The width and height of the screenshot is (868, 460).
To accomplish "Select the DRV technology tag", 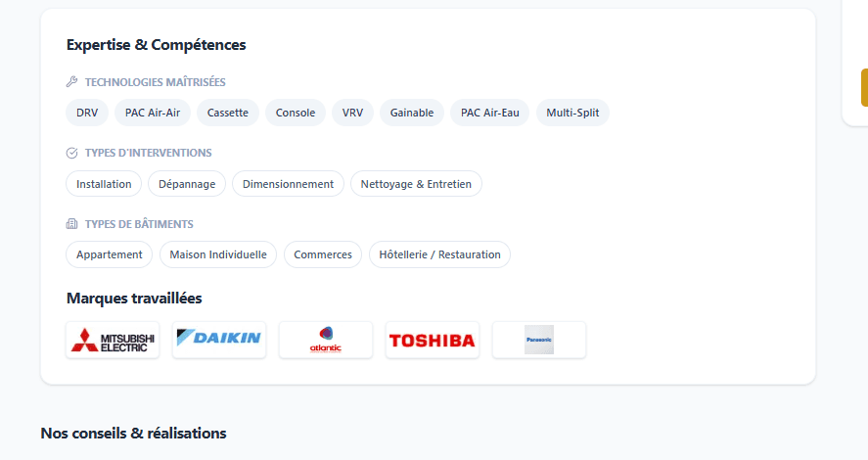I will click(87, 113).
